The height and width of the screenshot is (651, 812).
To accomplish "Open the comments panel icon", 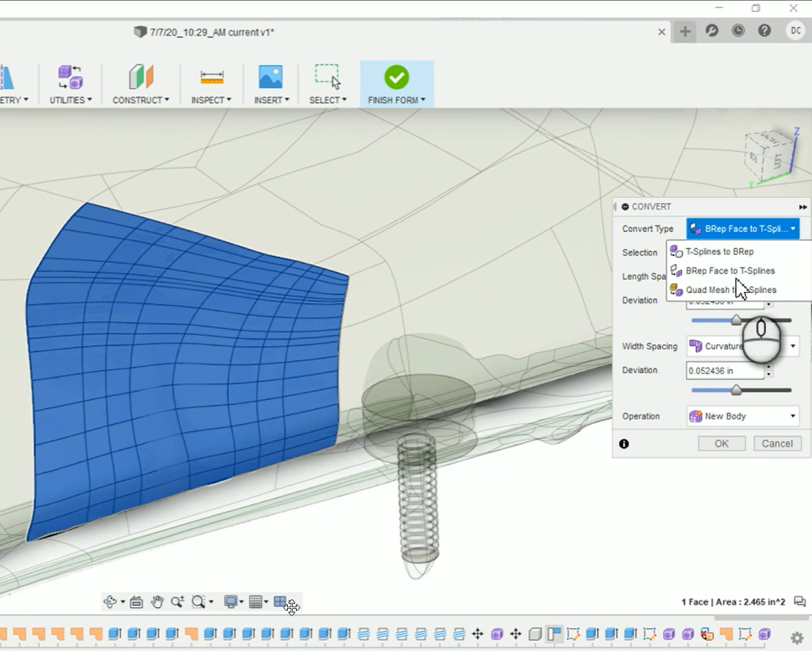I will pos(799,601).
